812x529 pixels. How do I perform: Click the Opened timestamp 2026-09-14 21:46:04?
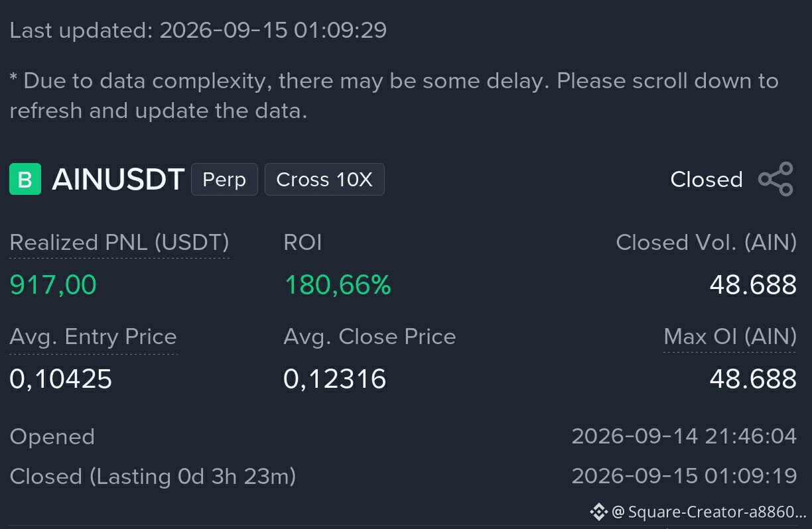[x=684, y=436]
